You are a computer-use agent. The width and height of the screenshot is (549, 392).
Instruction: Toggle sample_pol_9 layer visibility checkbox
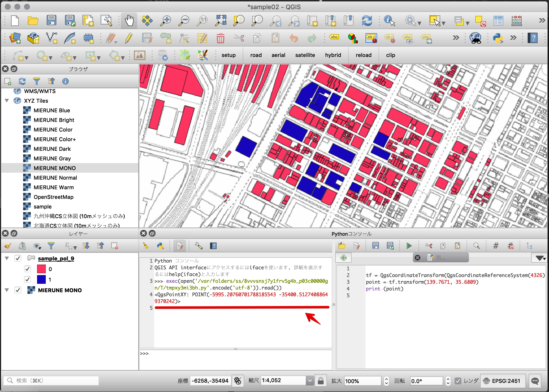coord(18,258)
